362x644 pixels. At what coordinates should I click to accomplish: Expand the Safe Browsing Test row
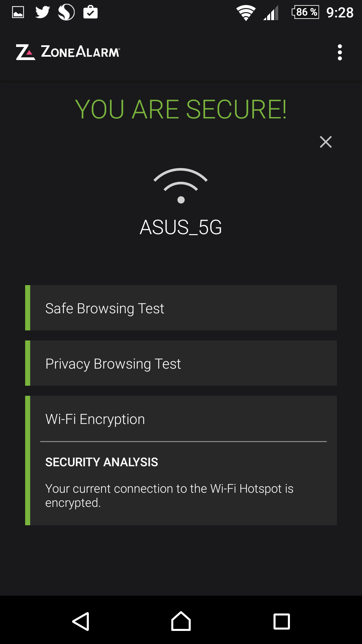(x=181, y=308)
